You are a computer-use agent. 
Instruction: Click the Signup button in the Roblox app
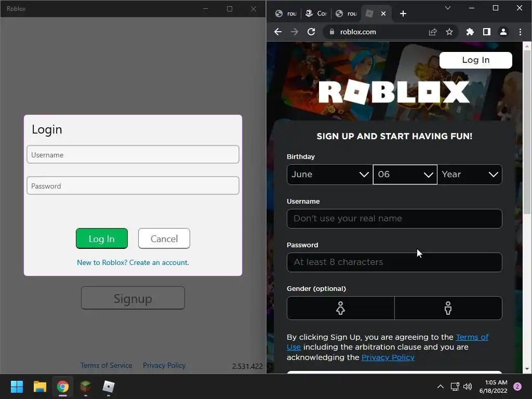click(133, 298)
